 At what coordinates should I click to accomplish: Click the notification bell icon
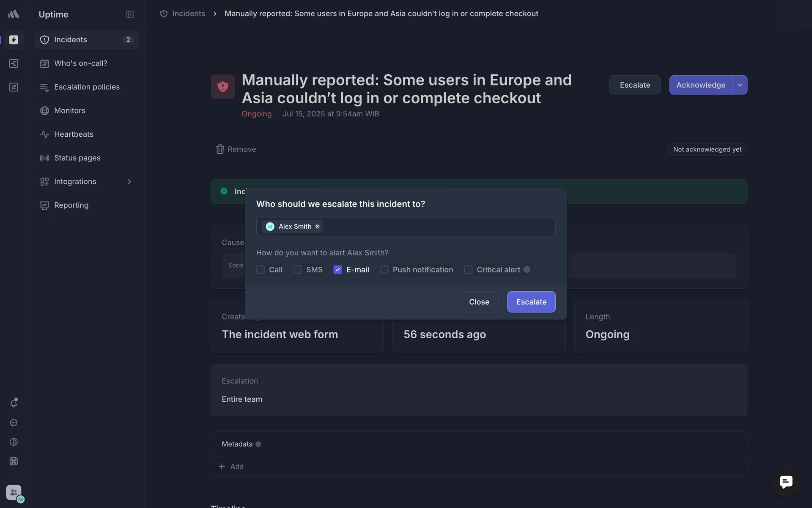(x=14, y=403)
